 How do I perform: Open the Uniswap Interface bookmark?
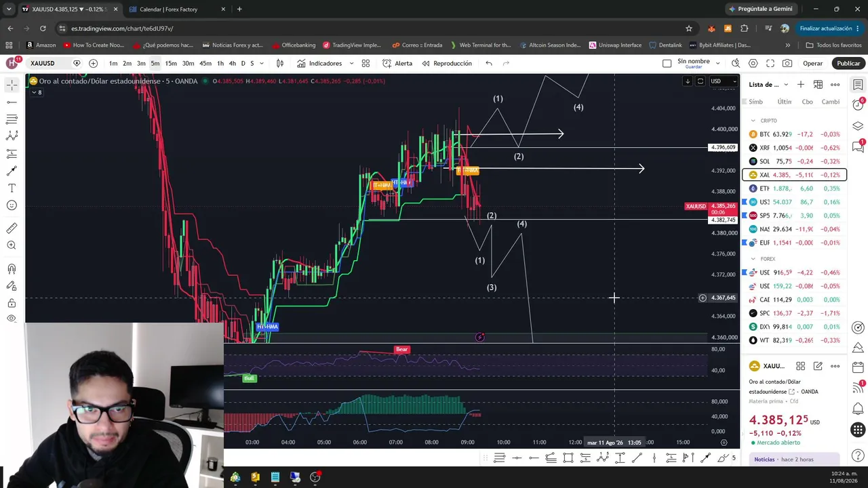coord(615,45)
